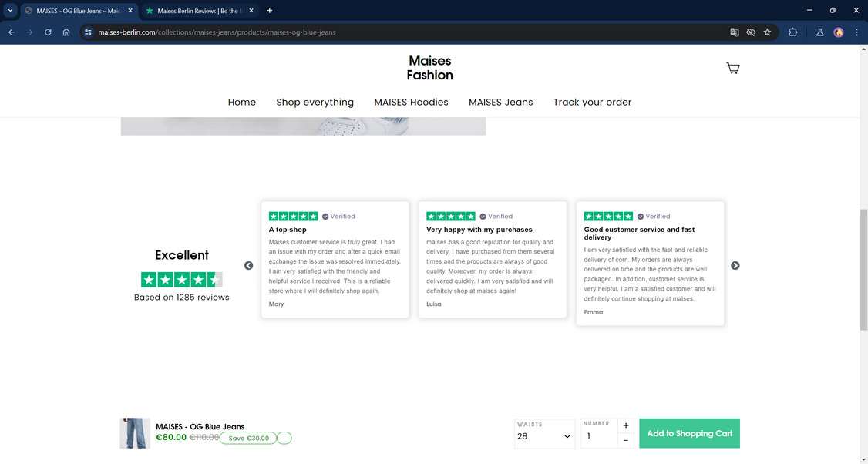
Task: Click the five stars on Mary's review
Action: 294,216
